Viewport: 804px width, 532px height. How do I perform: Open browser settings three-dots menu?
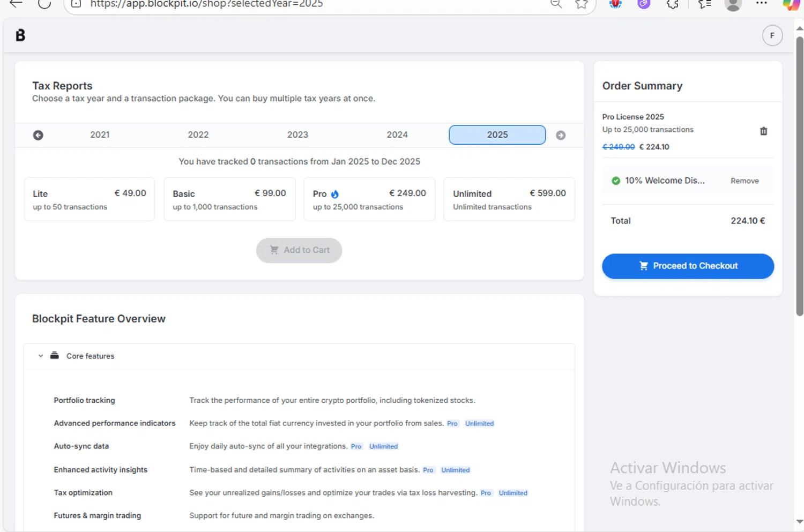(762, 3)
